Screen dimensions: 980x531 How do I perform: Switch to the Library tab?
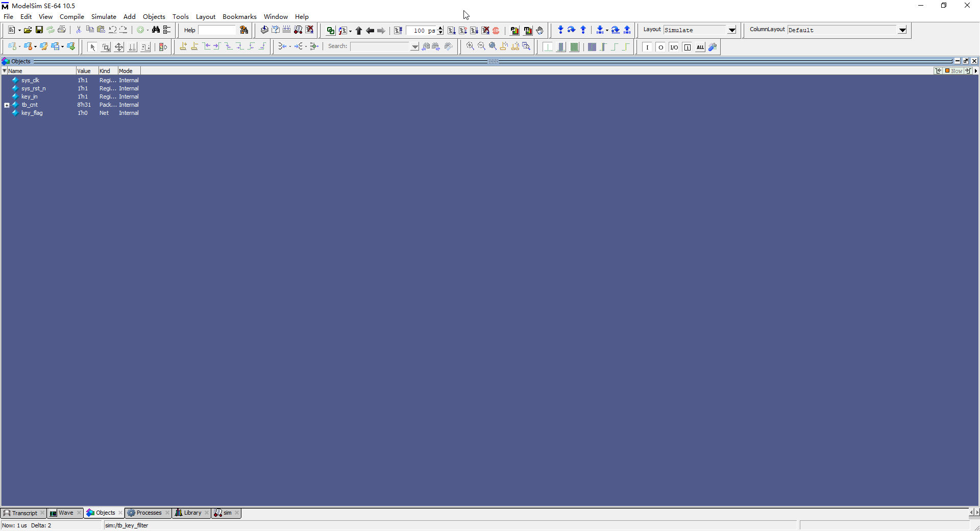pos(192,513)
